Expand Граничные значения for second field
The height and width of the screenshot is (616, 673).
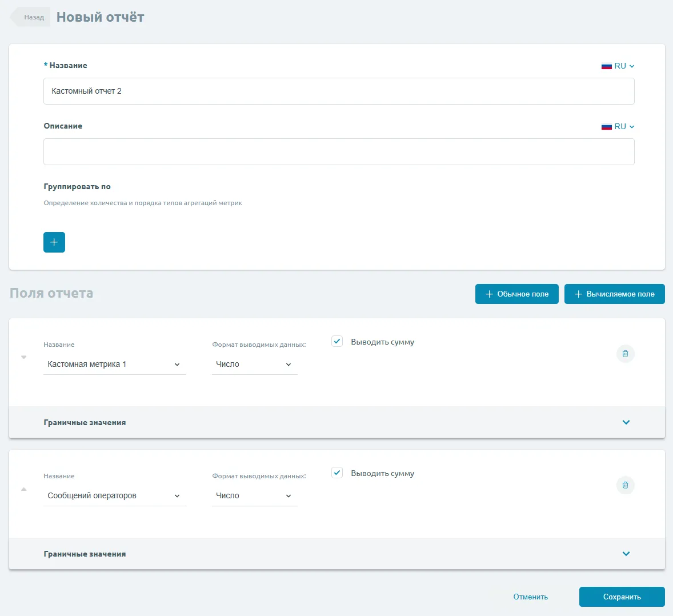(626, 554)
